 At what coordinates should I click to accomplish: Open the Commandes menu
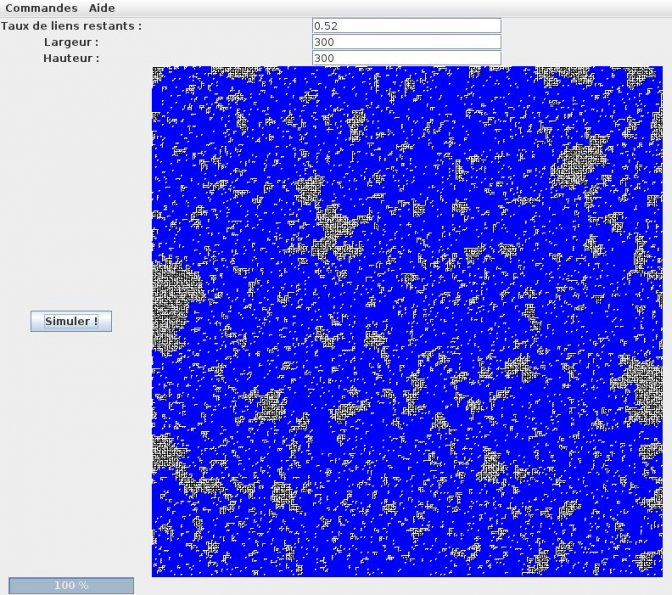[41, 8]
